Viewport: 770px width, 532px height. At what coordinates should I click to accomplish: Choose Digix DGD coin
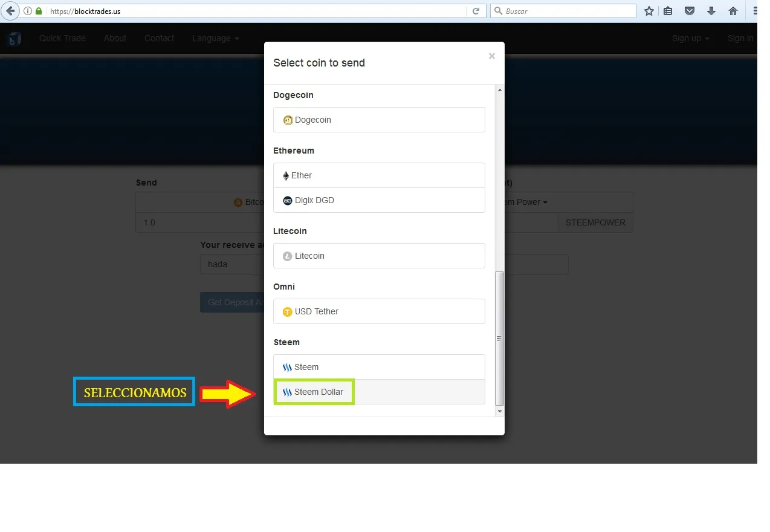pos(379,200)
